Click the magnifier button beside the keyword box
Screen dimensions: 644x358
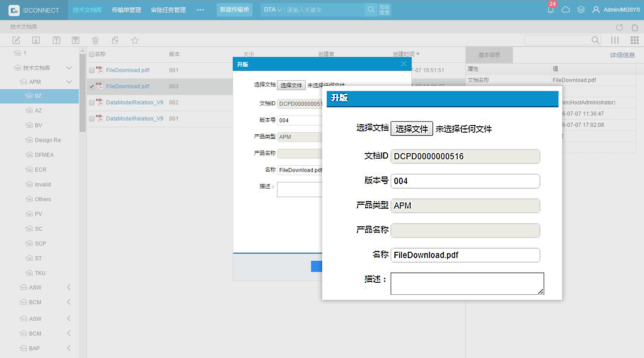tap(371, 10)
